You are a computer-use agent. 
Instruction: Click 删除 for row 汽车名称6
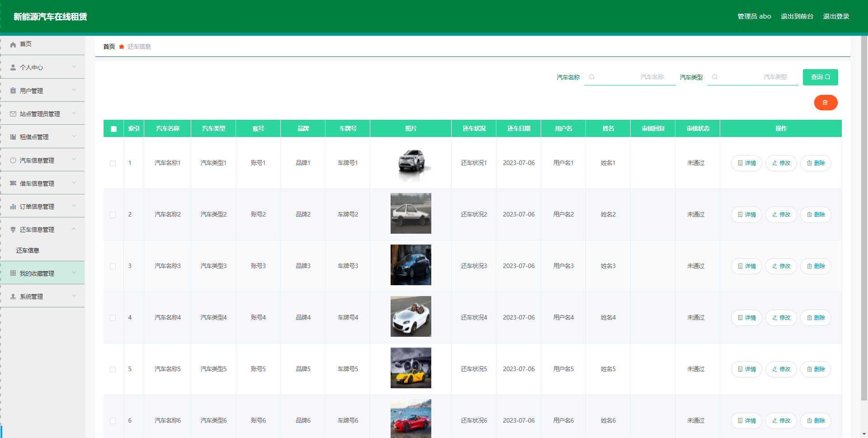(816, 421)
